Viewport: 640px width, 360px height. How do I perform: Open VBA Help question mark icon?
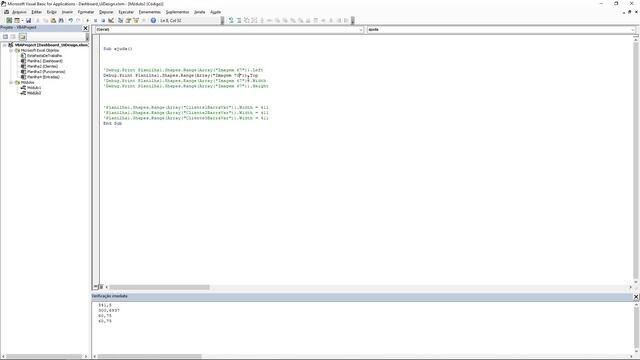point(153,20)
